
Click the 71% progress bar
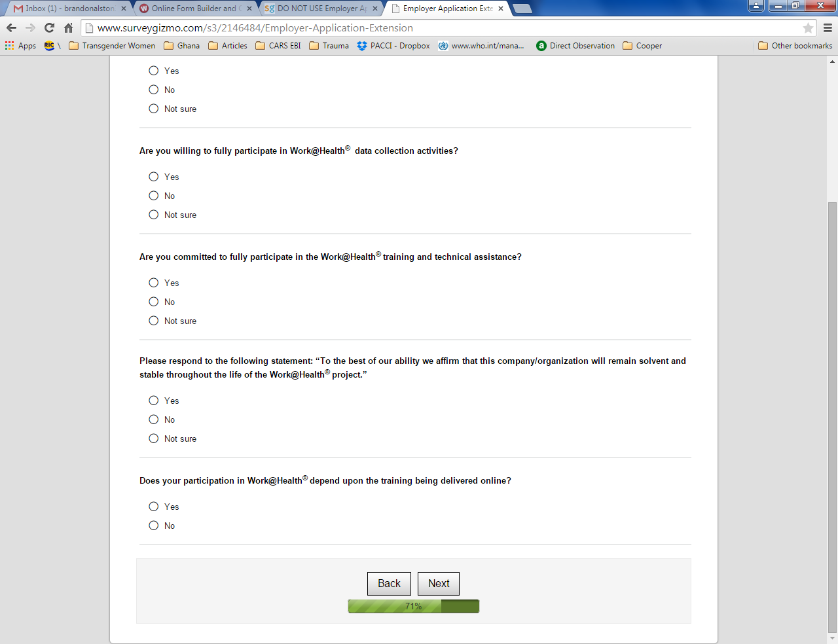coord(414,606)
